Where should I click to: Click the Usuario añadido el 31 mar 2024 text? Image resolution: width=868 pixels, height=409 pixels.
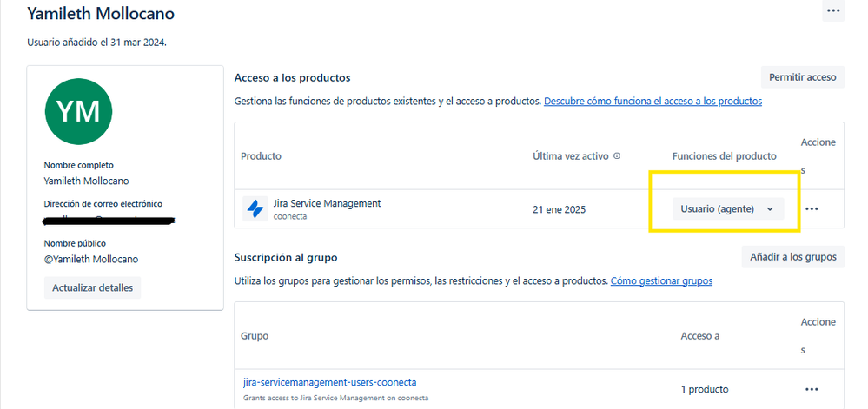[96, 42]
